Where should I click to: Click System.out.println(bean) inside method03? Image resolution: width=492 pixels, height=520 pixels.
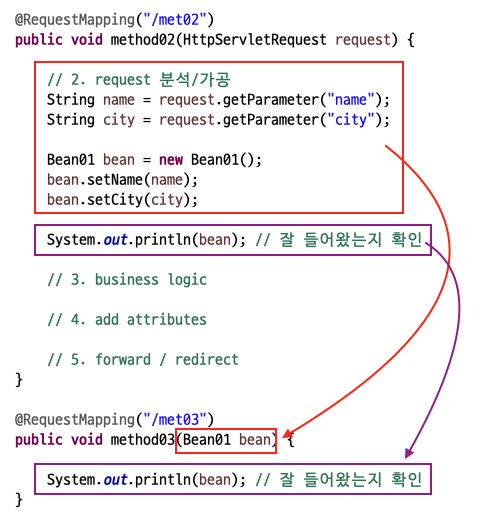tap(146, 480)
